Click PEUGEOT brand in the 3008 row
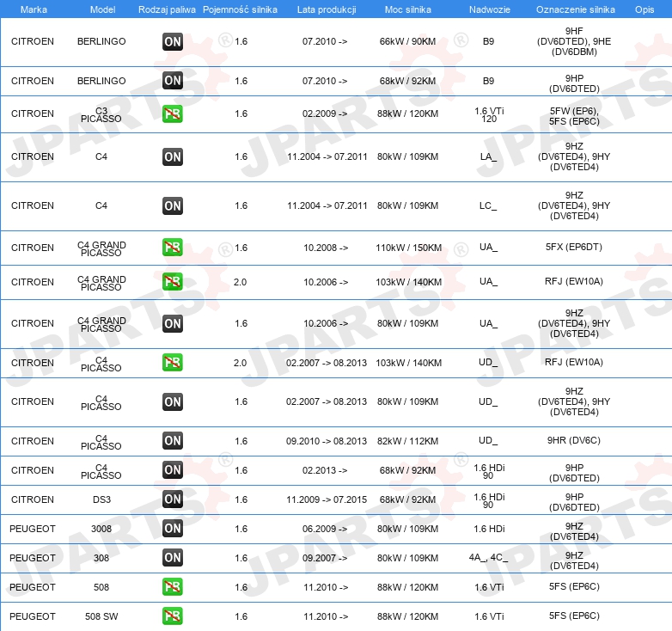The height and width of the screenshot is (631, 672). point(33,529)
